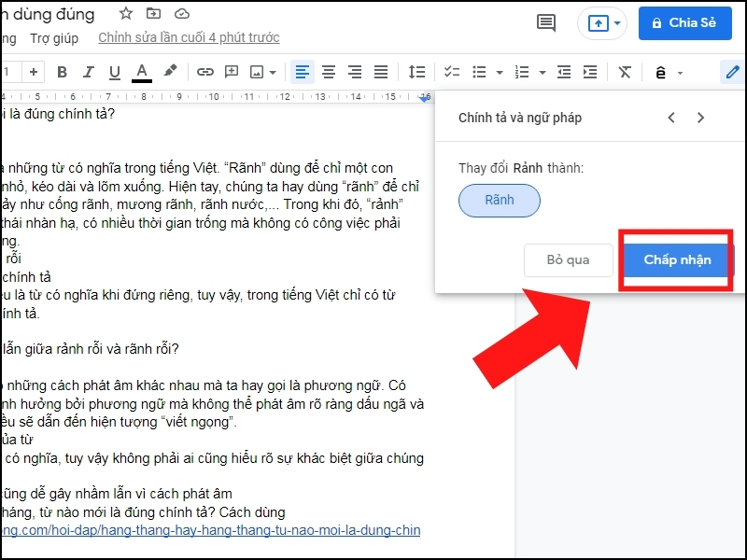747x560 pixels.
Task: Toggle bold formatting
Action: [x=62, y=72]
